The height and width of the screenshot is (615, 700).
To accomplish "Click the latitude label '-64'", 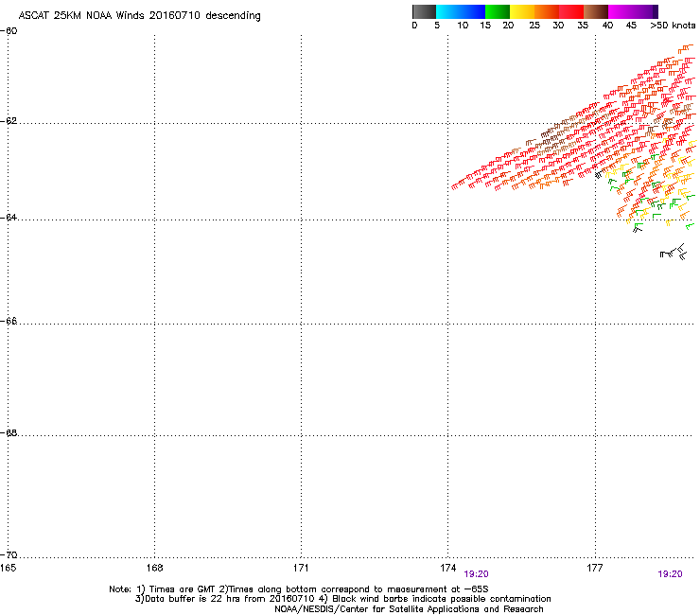I will [x=9, y=218].
